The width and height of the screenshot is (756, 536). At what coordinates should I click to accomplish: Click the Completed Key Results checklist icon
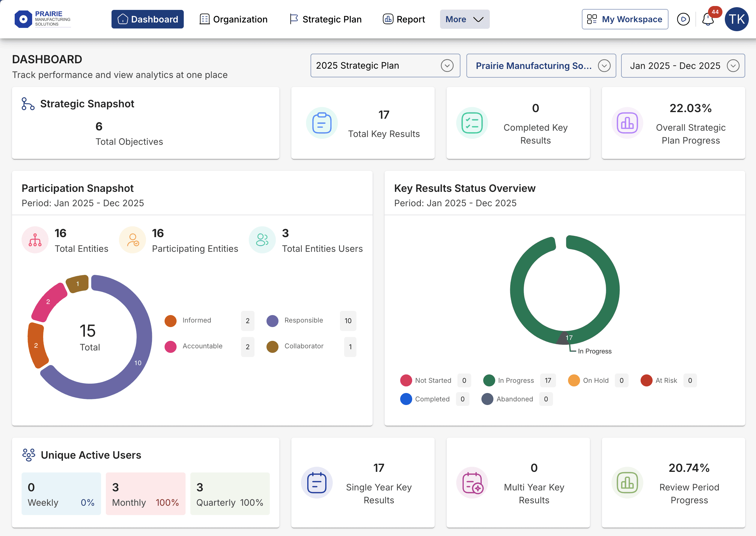(x=472, y=123)
